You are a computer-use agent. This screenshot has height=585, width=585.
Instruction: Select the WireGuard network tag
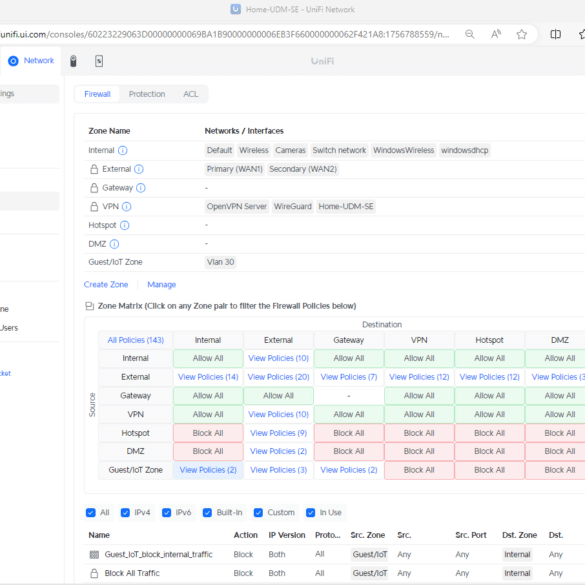coord(292,206)
